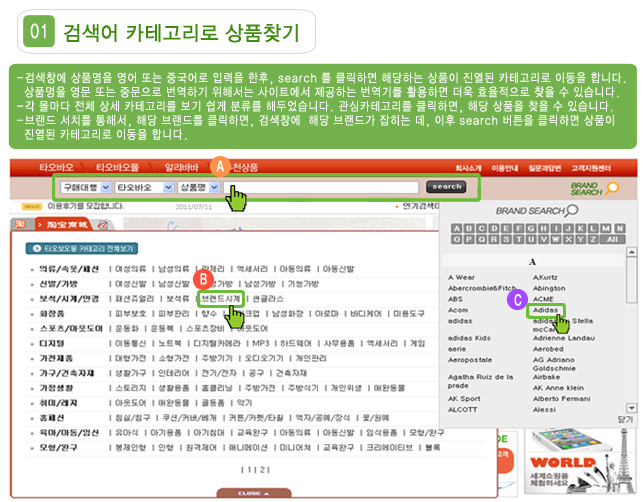Open 남성신발 category link
Image resolution: width=643 pixels, height=502 pixels.
(173, 284)
